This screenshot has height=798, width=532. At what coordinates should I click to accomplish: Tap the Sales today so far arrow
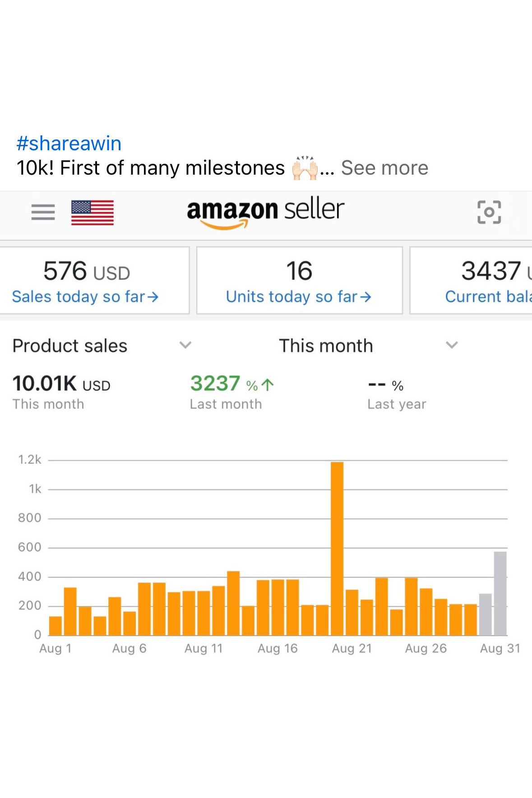153,297
